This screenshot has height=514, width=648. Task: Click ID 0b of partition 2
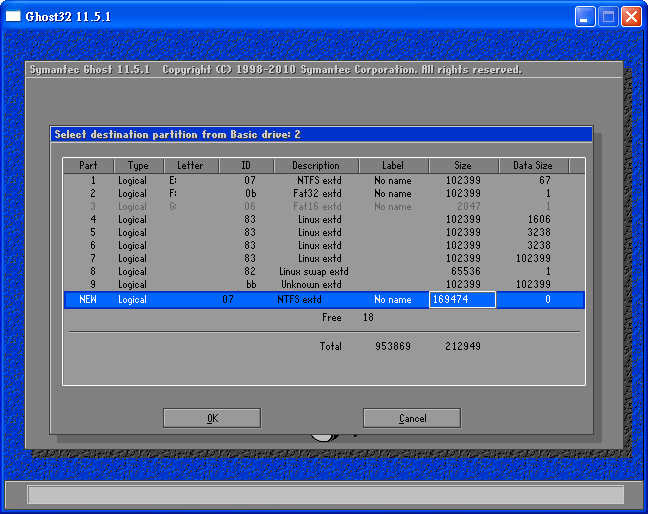coord(250,193)
